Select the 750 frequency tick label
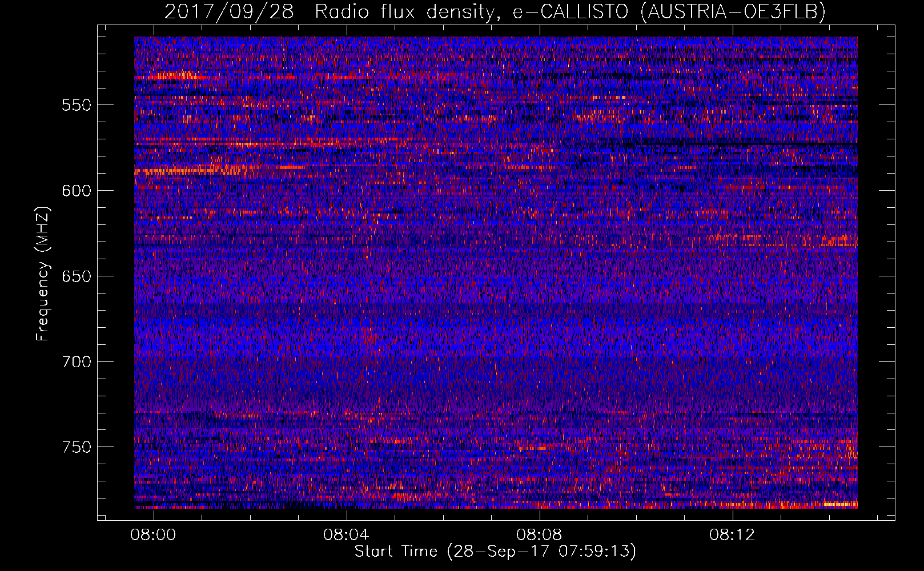Image resolution: width=924 pixels, height=571 pixels. pyautogui.click(x=77, y=447)
